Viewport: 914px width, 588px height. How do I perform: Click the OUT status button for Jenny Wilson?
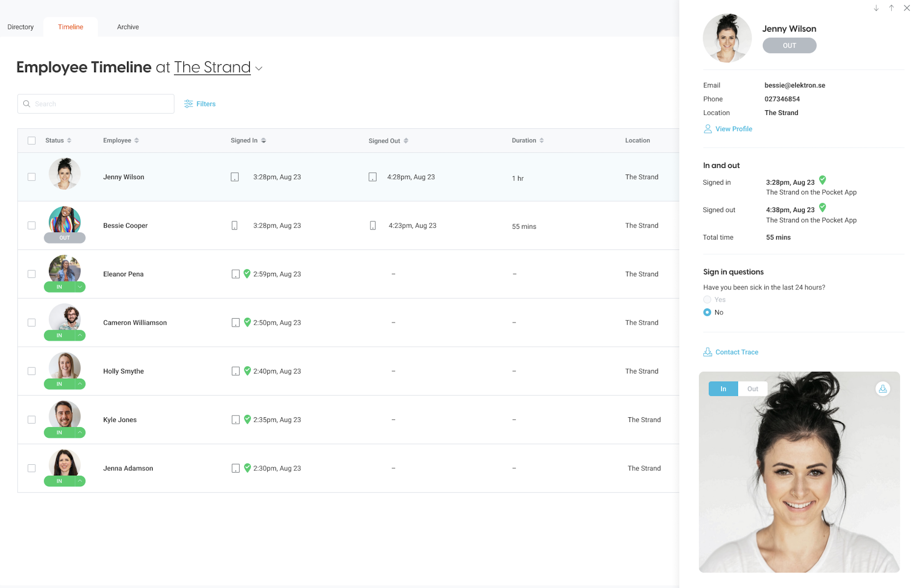pos(789,46)
